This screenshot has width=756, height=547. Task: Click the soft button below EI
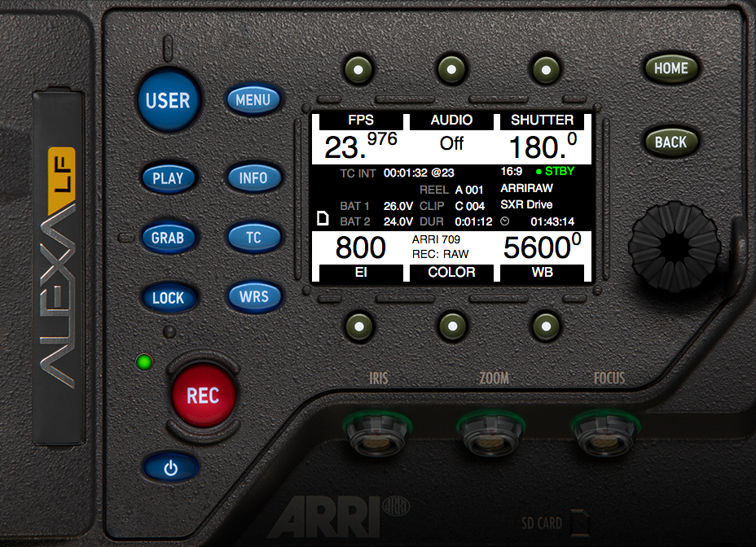pos(359,326)
